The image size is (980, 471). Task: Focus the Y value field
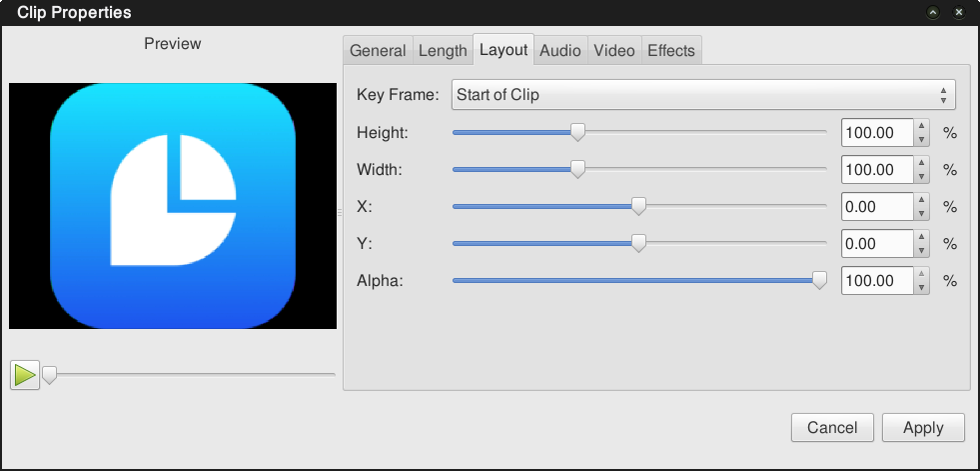tap(877, 243)
